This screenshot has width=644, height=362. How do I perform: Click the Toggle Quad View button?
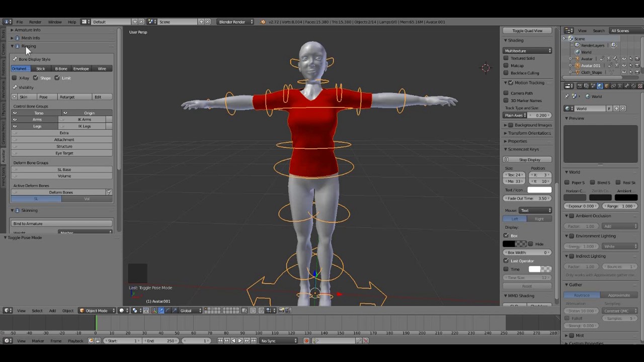click(528, 31)
